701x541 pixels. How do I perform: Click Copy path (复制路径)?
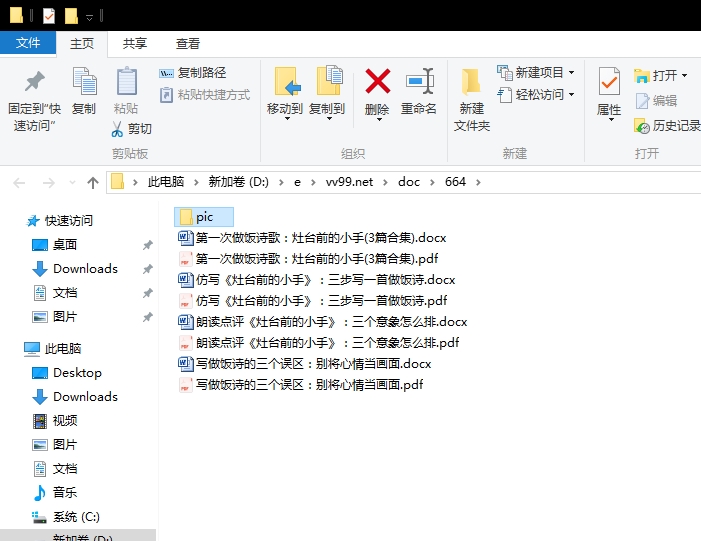click(193, 73)
